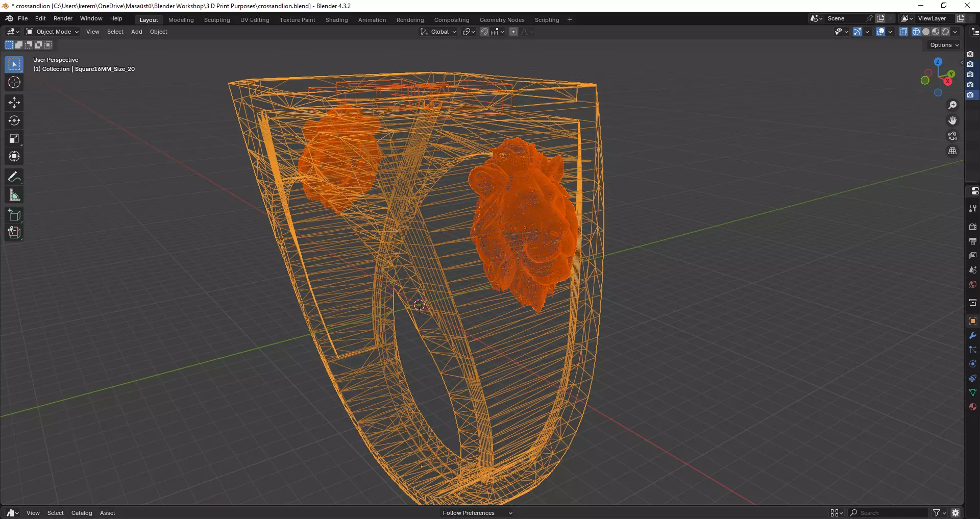This screenshot has width=980, height=519.
Task: Open the Particles properties tab
Action: click(x=973, y=350)
